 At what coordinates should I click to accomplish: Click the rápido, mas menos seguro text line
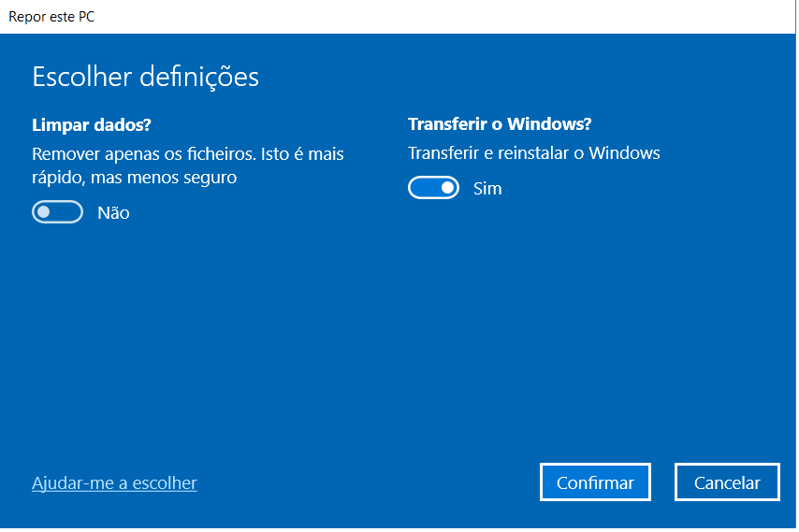point(134,178)
